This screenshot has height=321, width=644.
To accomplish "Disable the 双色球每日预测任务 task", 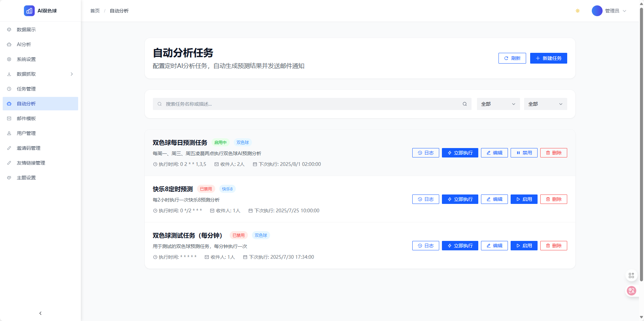I will coord(524,152).
